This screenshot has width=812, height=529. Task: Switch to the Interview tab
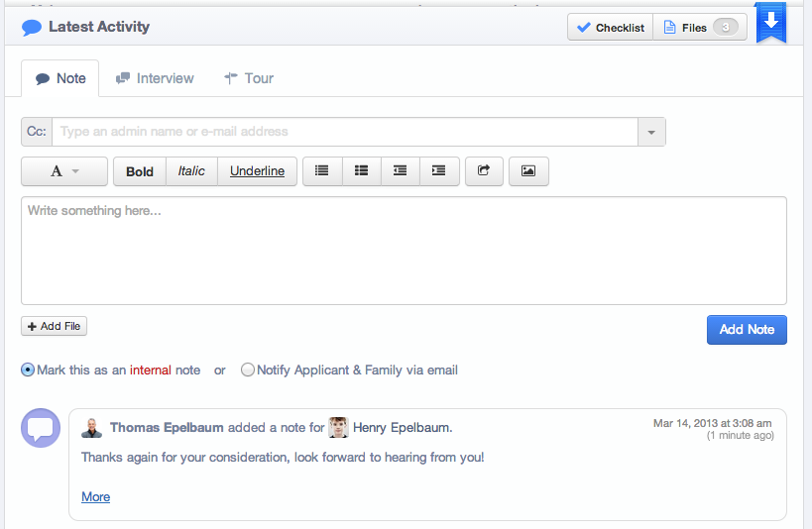click(x=155, y=78)
